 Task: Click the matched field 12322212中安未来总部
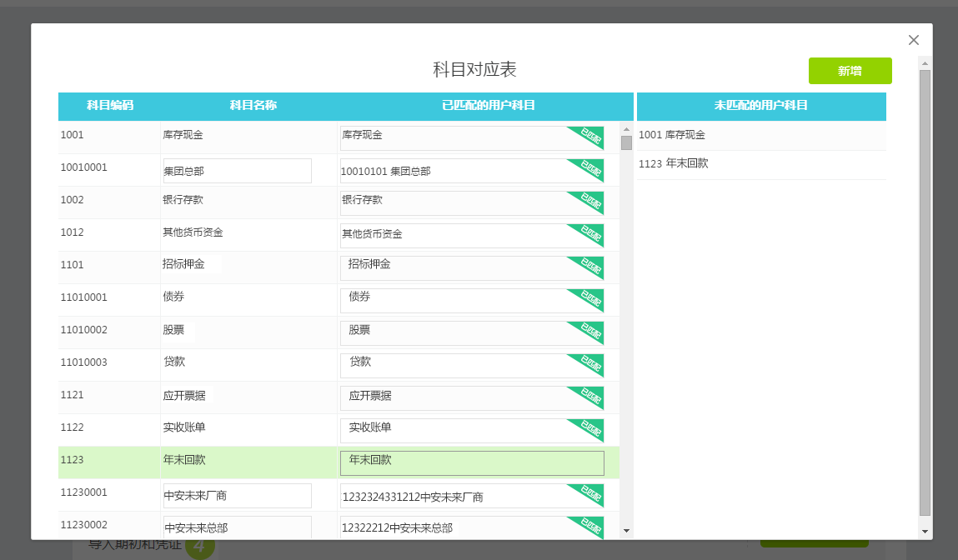point(472,527)
